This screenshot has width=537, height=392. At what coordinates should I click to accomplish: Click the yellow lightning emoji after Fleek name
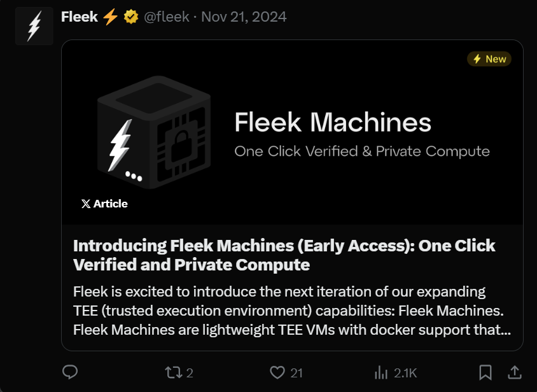click(111, 17)
